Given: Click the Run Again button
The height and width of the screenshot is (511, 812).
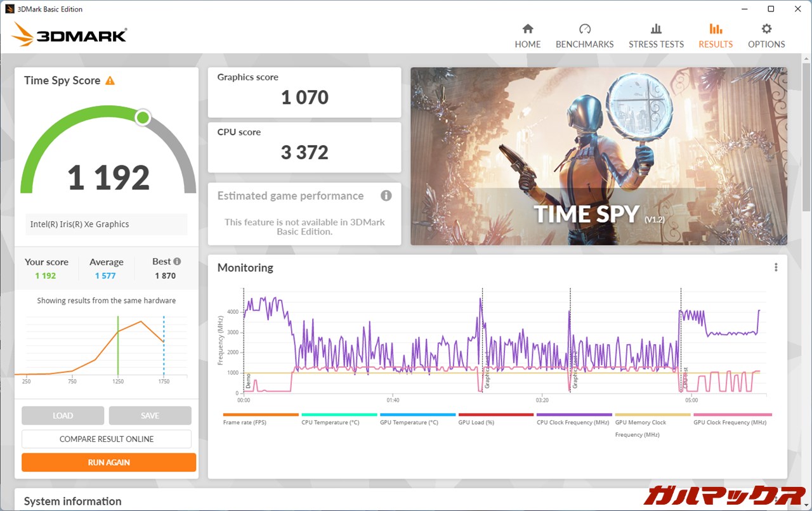Looking at the screenshot, I should (108, 462).
